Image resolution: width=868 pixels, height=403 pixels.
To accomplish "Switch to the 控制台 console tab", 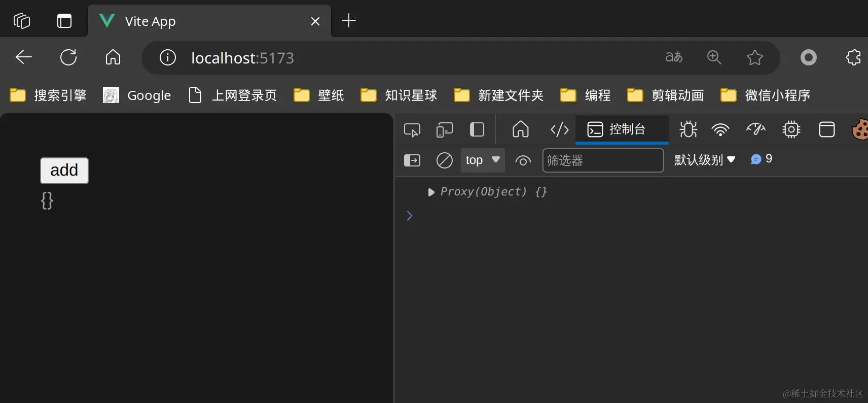I will tap(622, 129).
